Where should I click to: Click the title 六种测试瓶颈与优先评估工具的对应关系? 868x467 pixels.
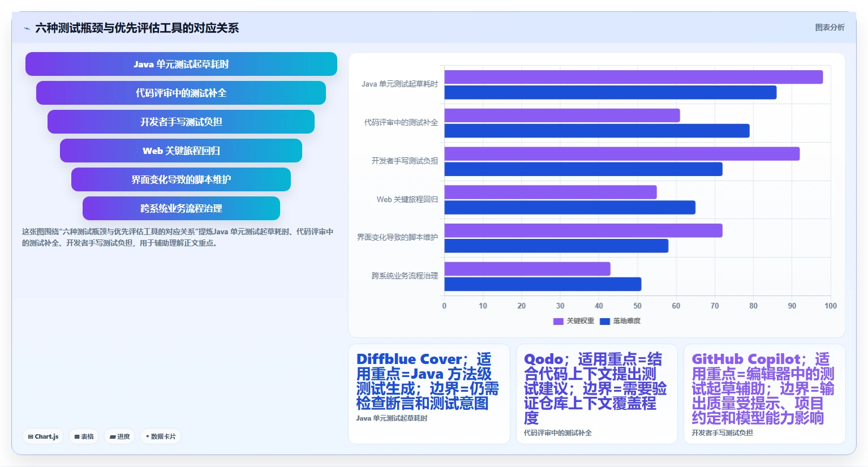point(137,28)
